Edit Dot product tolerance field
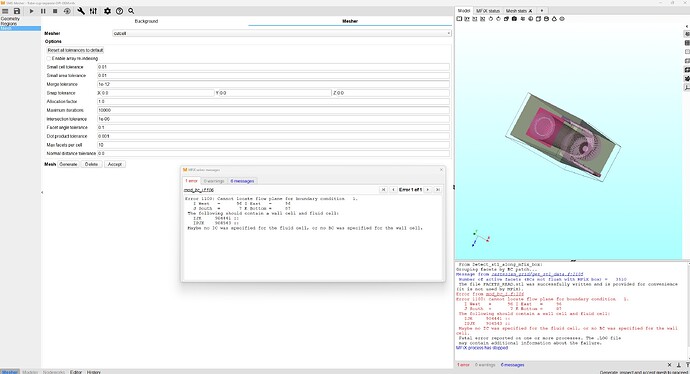Image resolution: width=690 pixels, height=374 pixels. (273, 136)
